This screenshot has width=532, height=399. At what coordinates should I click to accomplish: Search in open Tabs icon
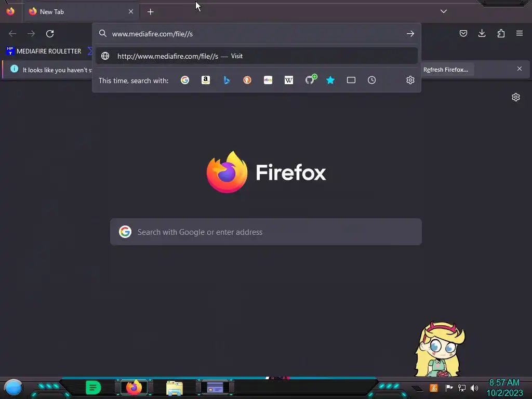(x=351, y=80)
